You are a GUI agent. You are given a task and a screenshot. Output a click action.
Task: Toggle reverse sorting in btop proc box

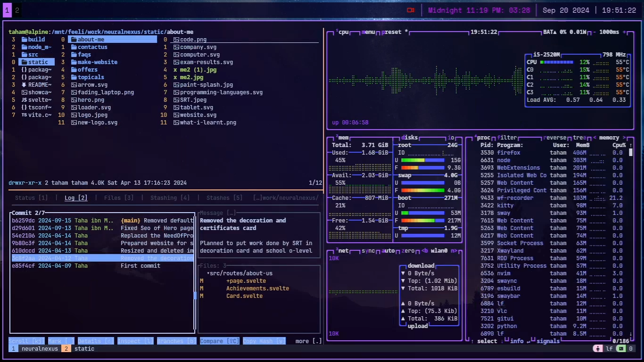555,138
